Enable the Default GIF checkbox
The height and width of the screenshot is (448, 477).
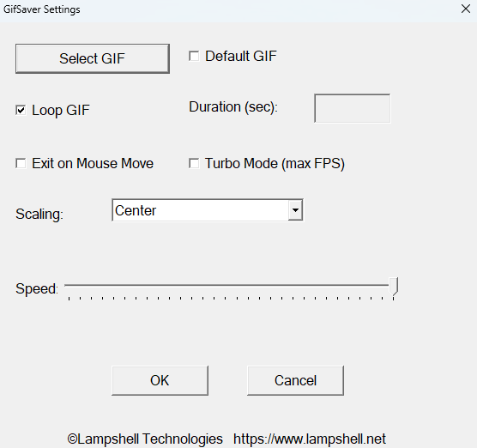194,56
